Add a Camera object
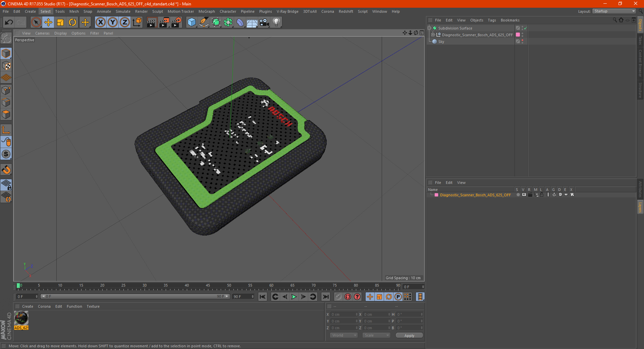644x349 pixels. coord(264,22)
